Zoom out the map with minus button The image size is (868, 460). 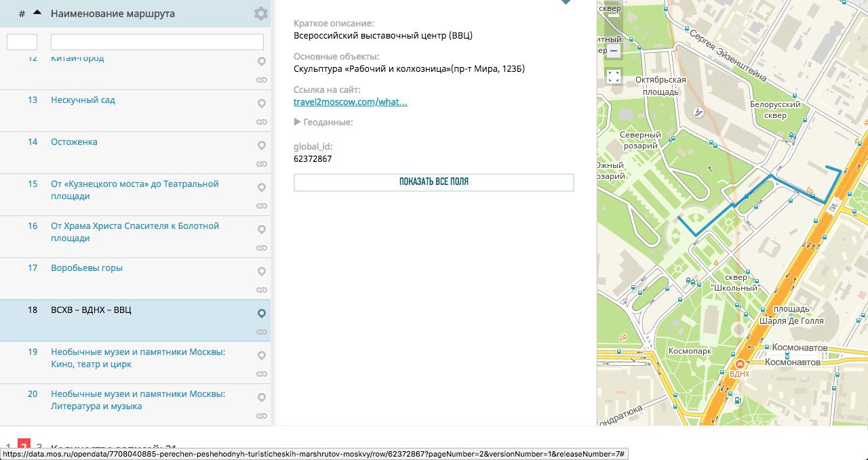[614, 51]
